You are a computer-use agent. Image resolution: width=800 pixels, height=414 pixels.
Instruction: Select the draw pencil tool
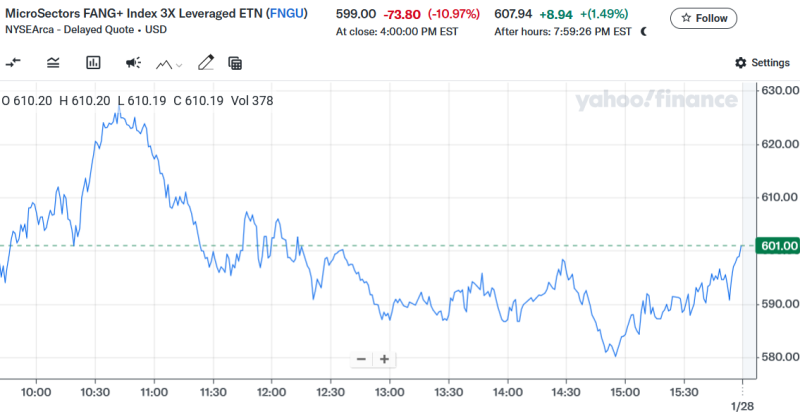coord(206,63)
